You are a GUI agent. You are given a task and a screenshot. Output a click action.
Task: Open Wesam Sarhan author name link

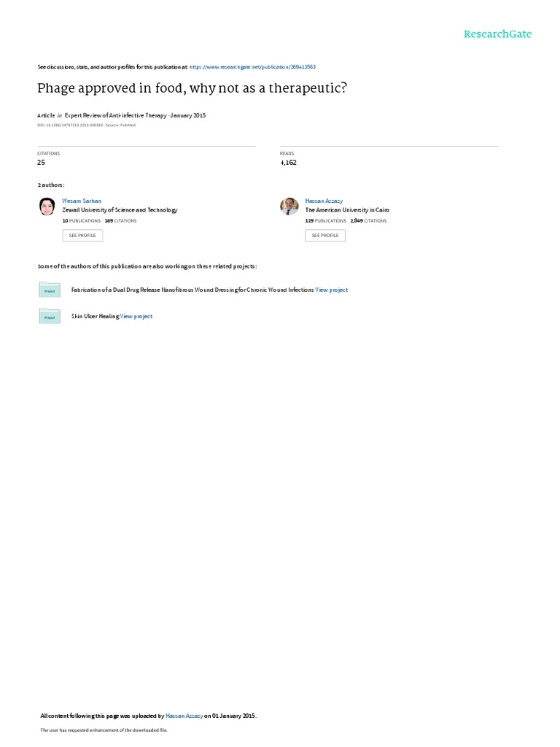click(x=82, y=201)
